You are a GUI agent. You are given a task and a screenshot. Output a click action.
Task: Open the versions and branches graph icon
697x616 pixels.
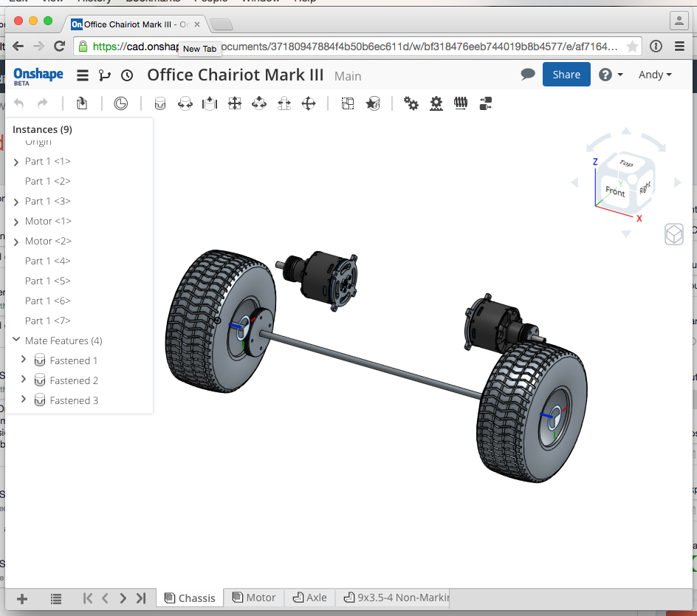104,75
